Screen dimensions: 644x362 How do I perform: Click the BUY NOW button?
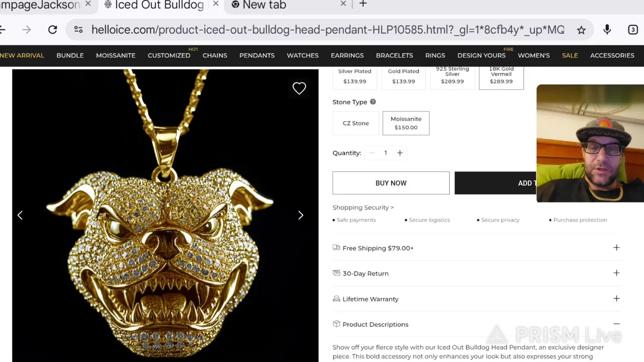coord(391,183)
